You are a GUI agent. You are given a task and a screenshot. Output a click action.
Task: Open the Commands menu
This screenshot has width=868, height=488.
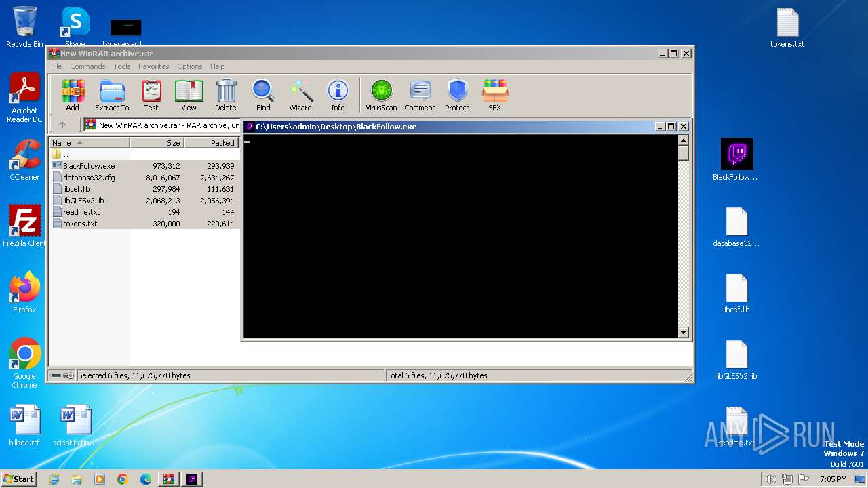click(x=87, y=66)
